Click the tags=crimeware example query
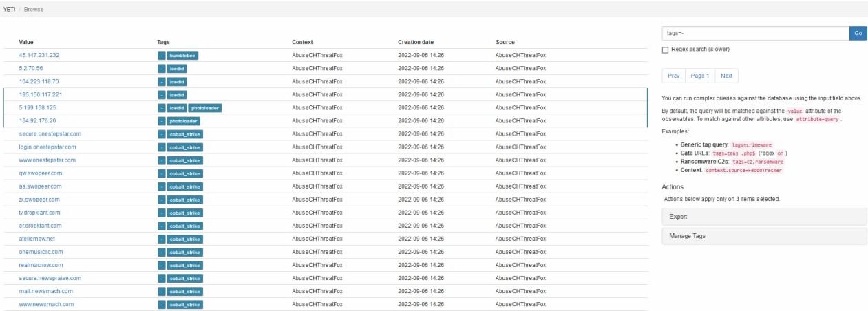This screenshot has width=868, height=311. point(752,144)
